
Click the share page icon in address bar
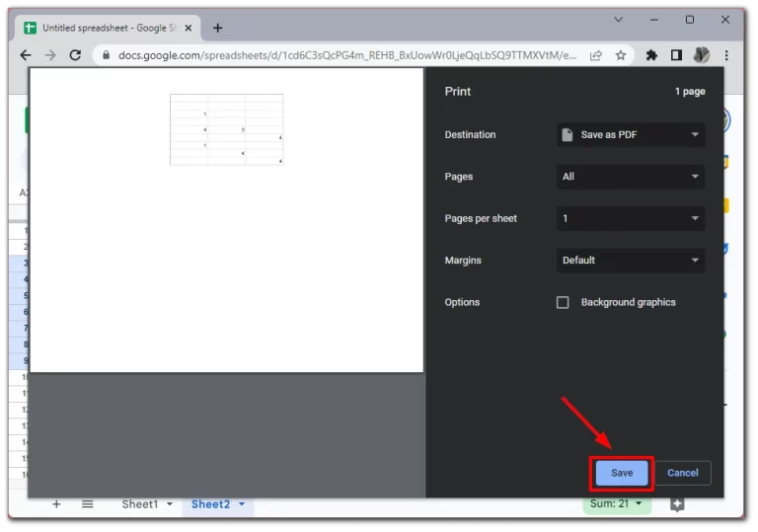point(596,56)
